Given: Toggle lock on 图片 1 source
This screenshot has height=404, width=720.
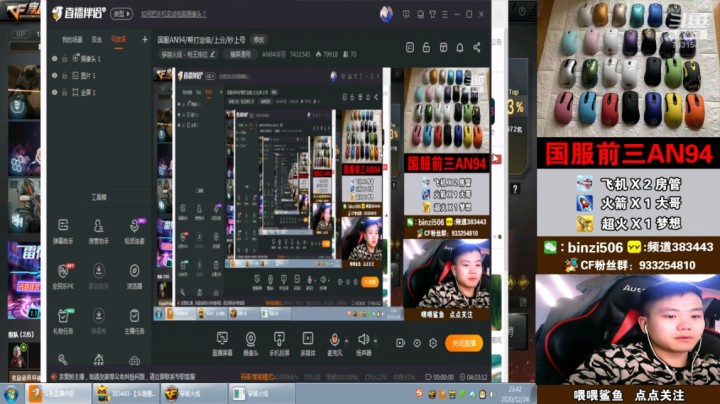Looking at the screenshot, I should [x=65, y=75].
